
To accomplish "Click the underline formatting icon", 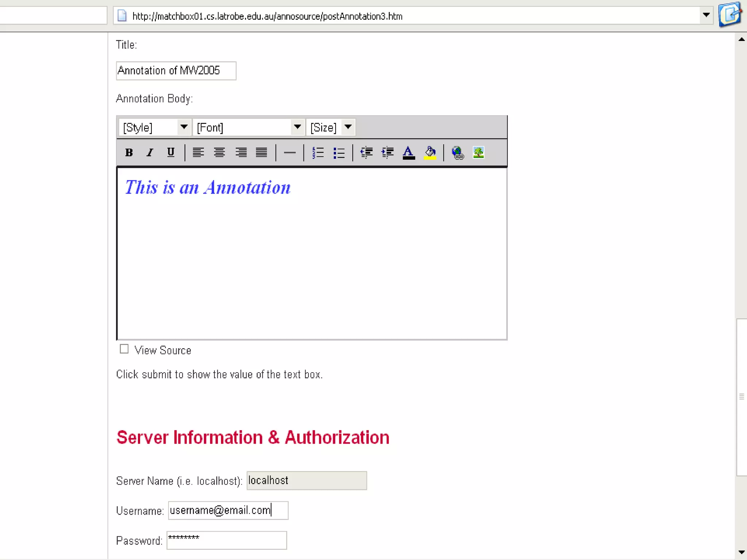I will click(x=170, y=152).
